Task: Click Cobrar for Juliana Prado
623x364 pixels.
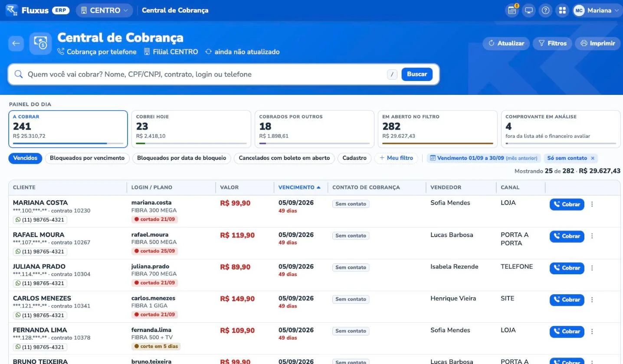Action: pyautogui.click(x=567, y=268)
